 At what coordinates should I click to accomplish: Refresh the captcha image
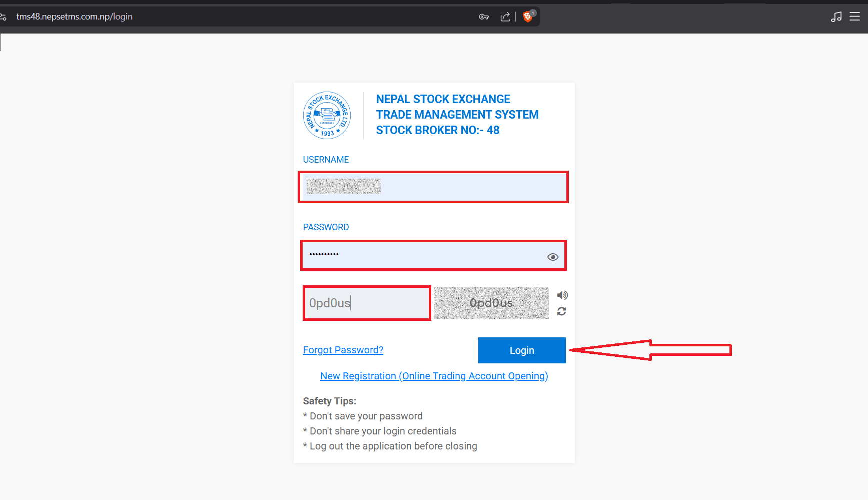coord(562,311)
